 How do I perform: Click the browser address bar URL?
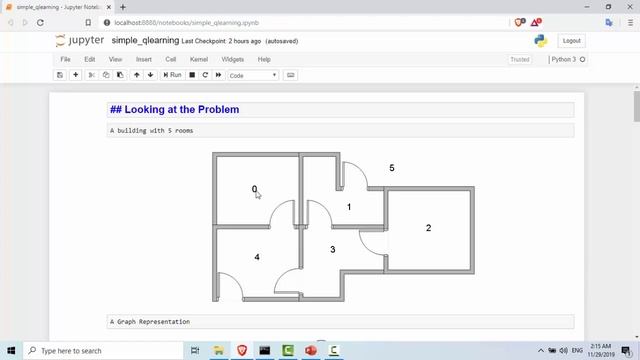pyautogui.click(x=187, y=23)
